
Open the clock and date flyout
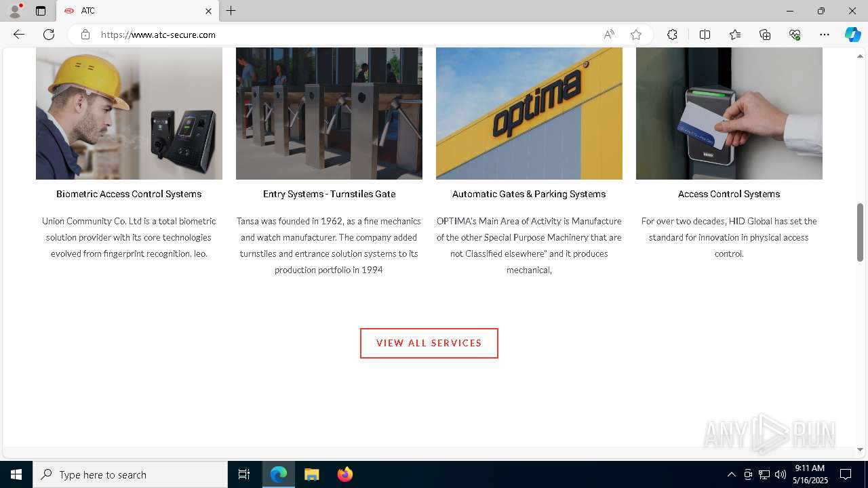pos(810,474)
